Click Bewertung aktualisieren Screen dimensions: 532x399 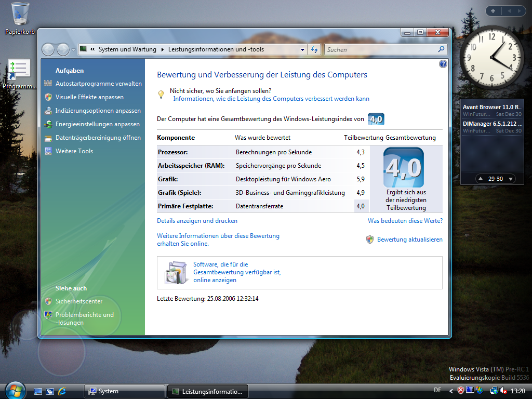410,240
